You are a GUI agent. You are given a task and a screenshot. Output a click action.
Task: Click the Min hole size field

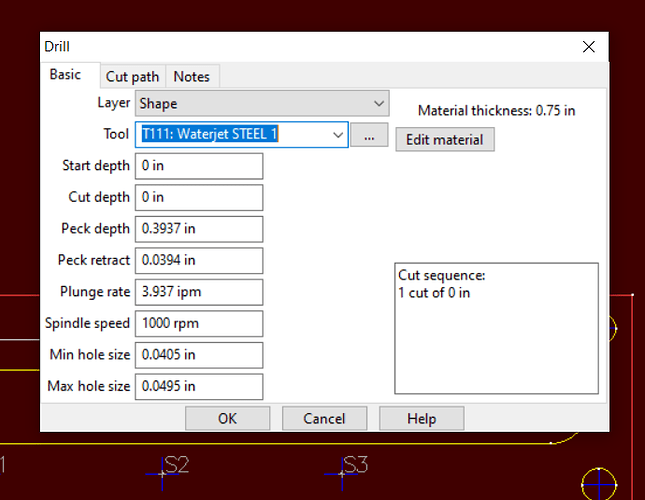(198, 355)
